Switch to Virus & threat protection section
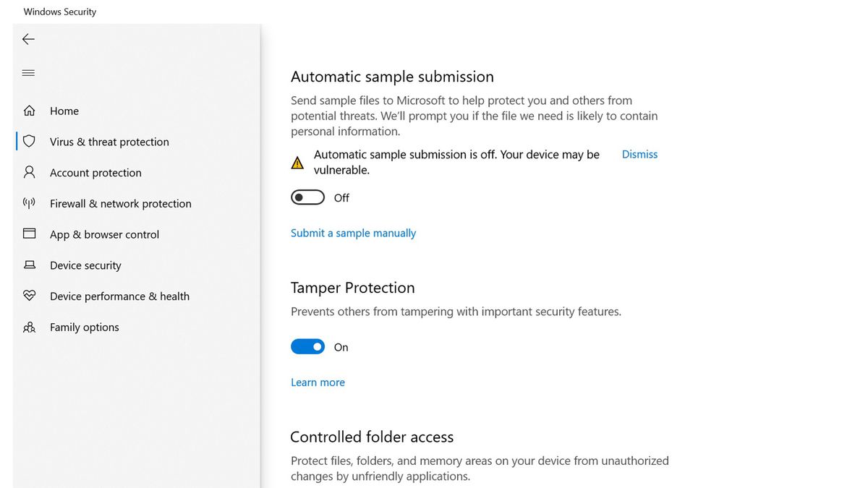Image resolution: width=868 pixels, height=488 pixels. [109, 142]
